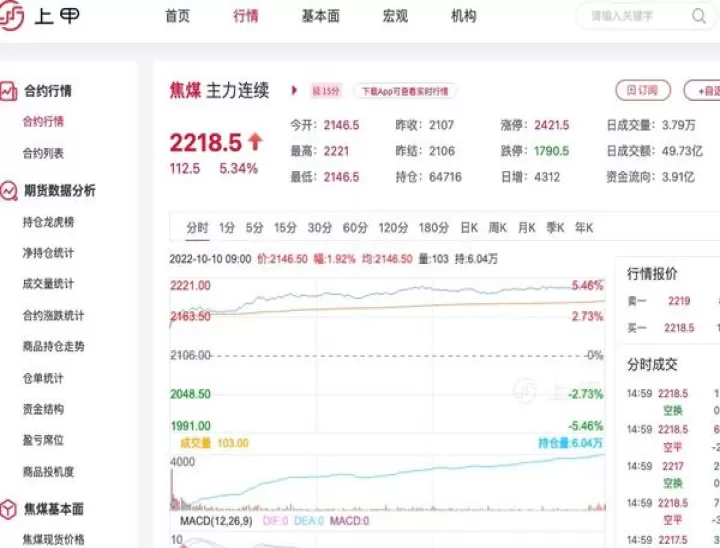This screenshot has height=548, width=720.
Task: Click the 合约行情 section chart icon
Action: [x=8, y=91]
